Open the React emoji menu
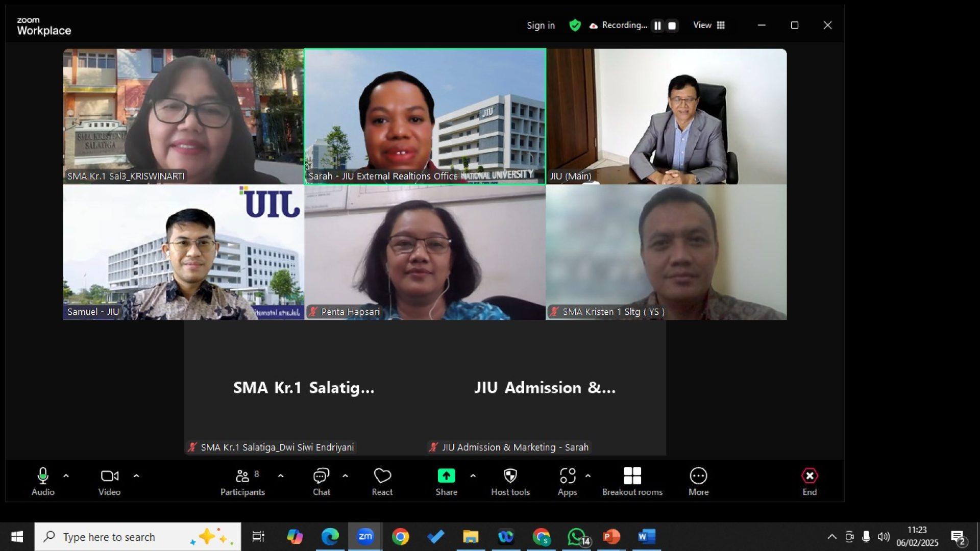The width and height of the screenshot is (980, 551). point(382,481)
